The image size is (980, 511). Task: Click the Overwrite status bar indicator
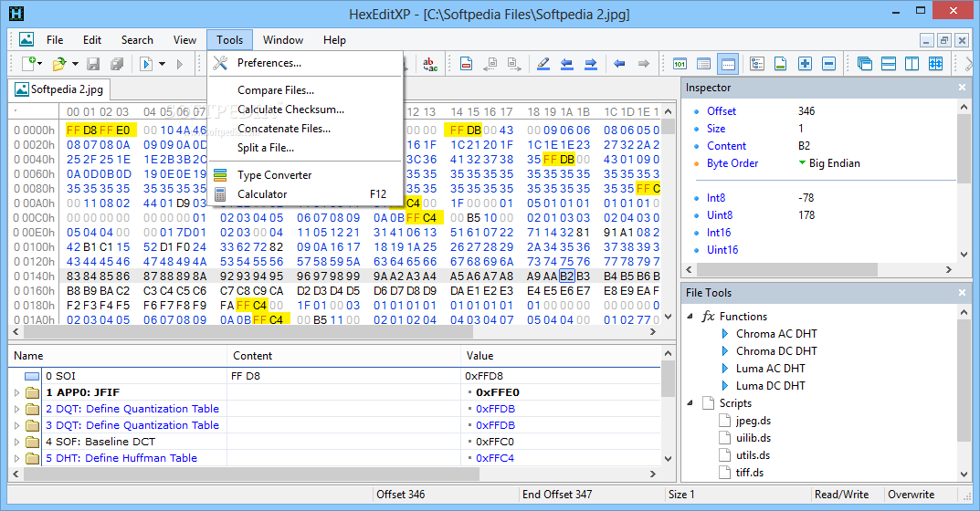(x=911, y=495)
